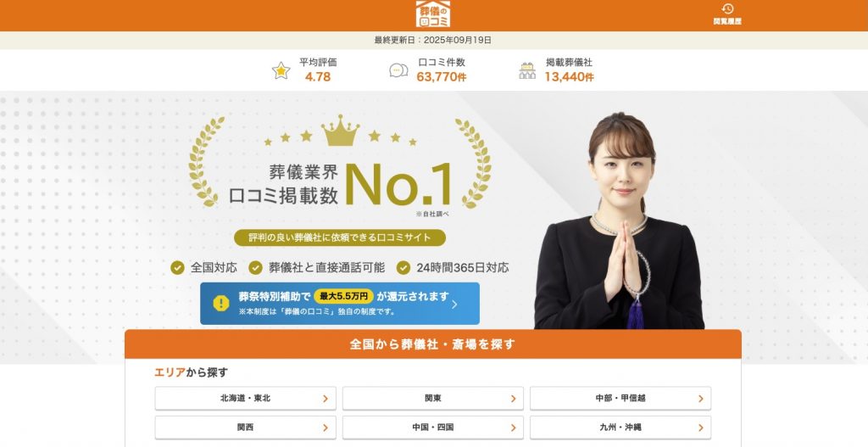Click the star icon beside 平均評価

pyautogui.click(x=281, y=70)
